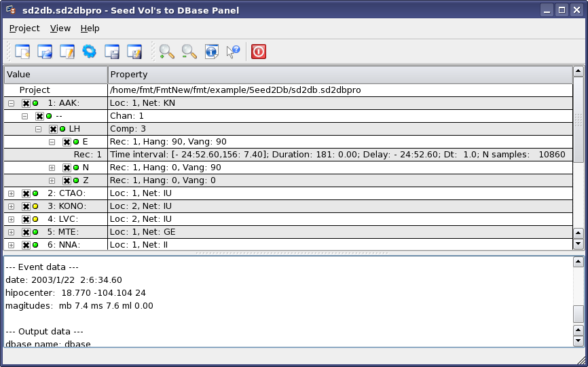
Task: Click the green status dot of 5: MTE
Action: click(x=35, y=232)
